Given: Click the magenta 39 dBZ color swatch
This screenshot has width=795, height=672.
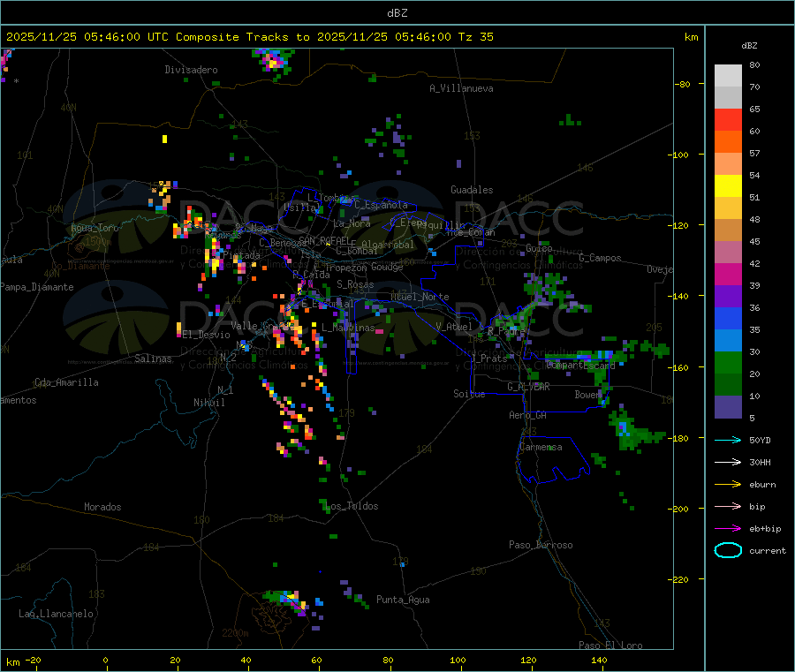Looking at the screenshot, I should click(728, 274).
